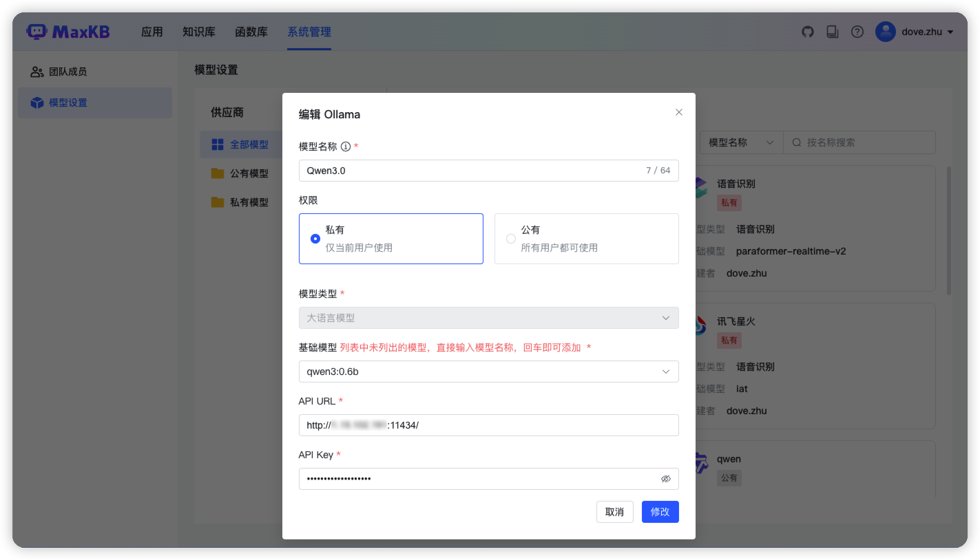The image size is (980, 560).
Task: Open the 模型名称 search filter dropdown
Action: point(741,143)
